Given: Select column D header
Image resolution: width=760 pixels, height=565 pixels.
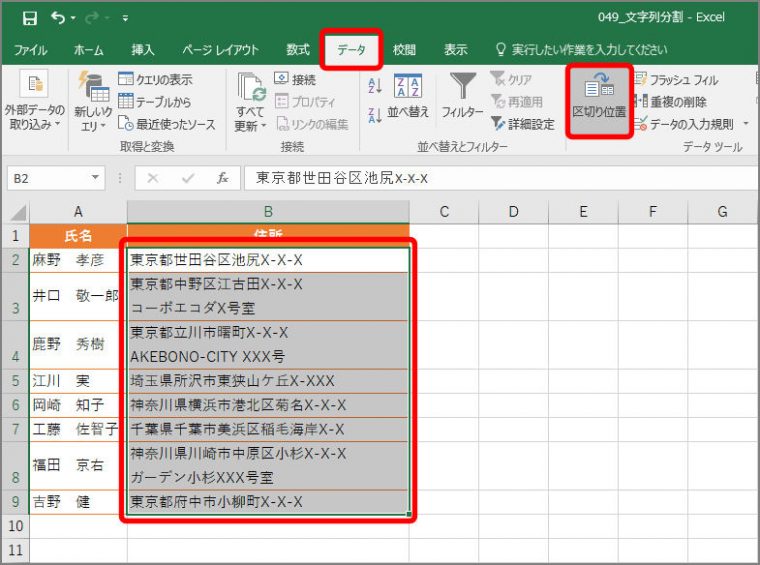Looking at the screenshot, I should 513,212.
